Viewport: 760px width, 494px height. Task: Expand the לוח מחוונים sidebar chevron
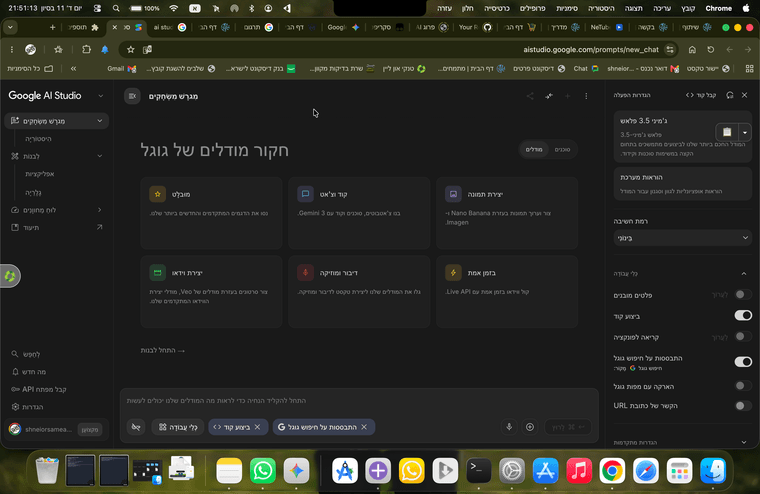pos(99,210)
